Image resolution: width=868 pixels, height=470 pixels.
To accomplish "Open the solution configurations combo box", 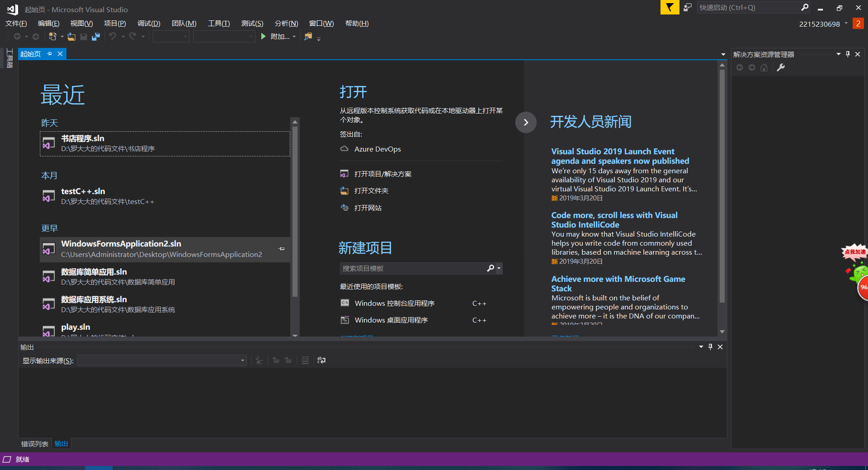I will tap(171, 37).
